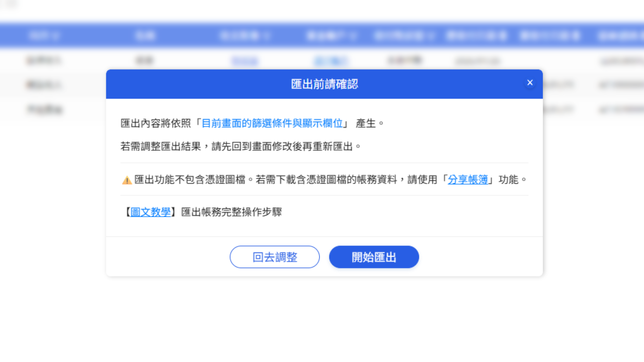
Task: Click first blurred column header with dropdown arrow
Action: (44, 36)
